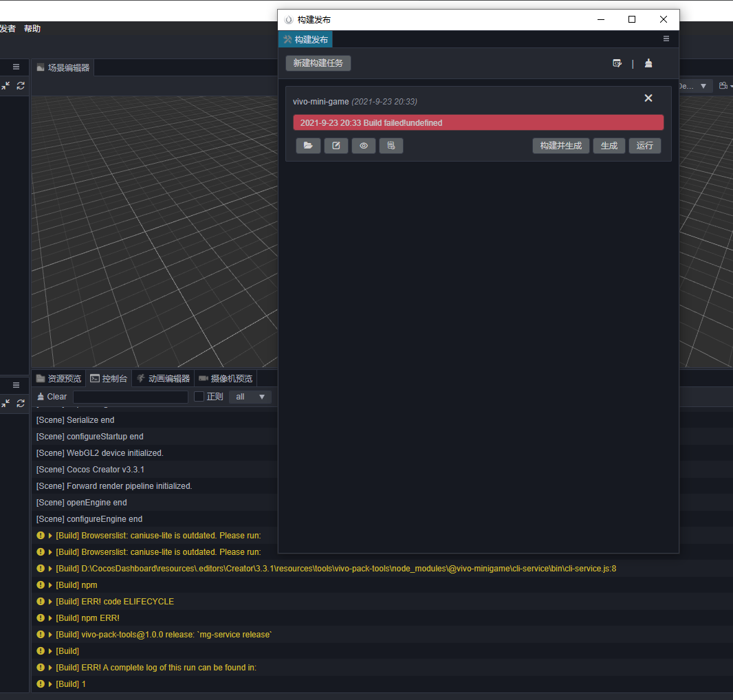Click red 'Build failed!undefined' status bar

click(478, 122)
